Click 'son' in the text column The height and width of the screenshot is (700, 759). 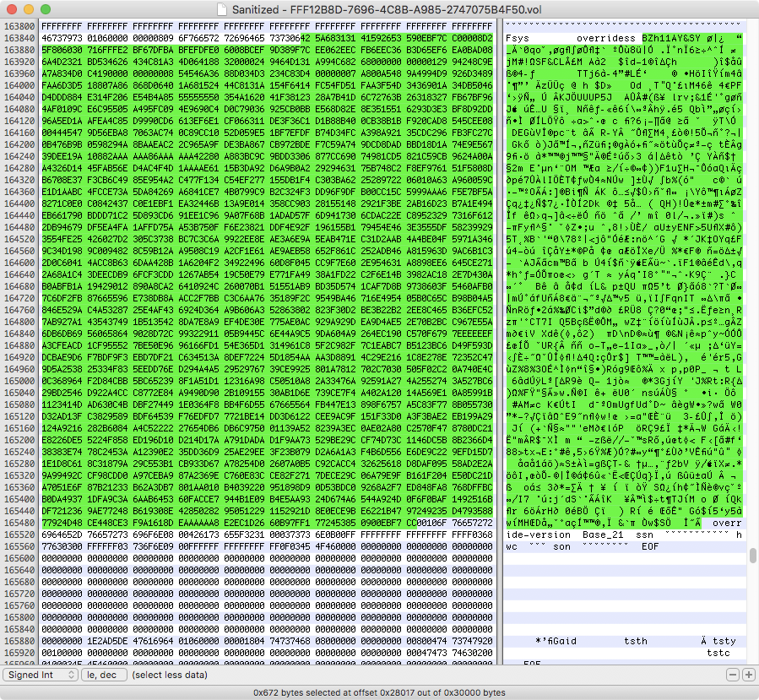pos(561,546)
